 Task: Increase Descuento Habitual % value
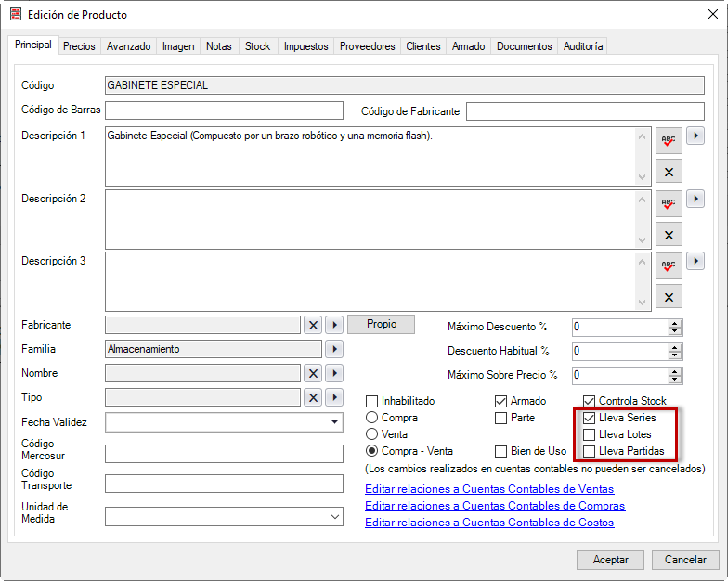point(674,347)
